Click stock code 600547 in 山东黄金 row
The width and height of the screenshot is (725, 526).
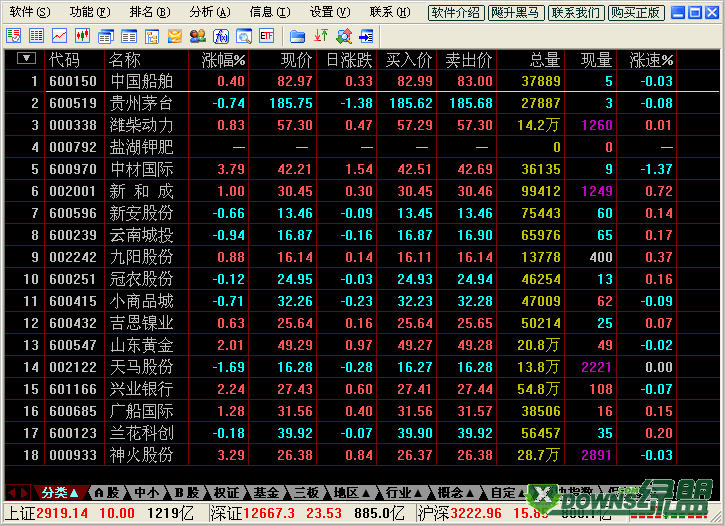pos(73,345)
